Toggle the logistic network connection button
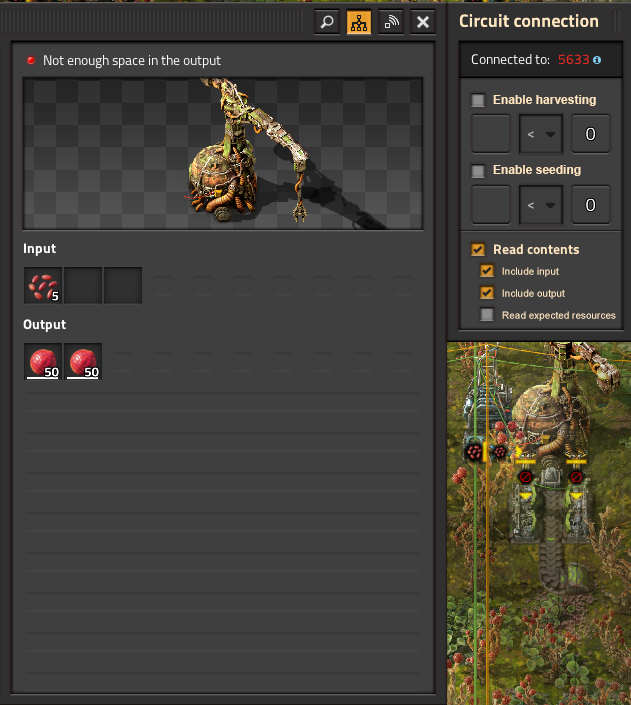The width and height of the screenshot is (631, 705). [x=391, y=22]
